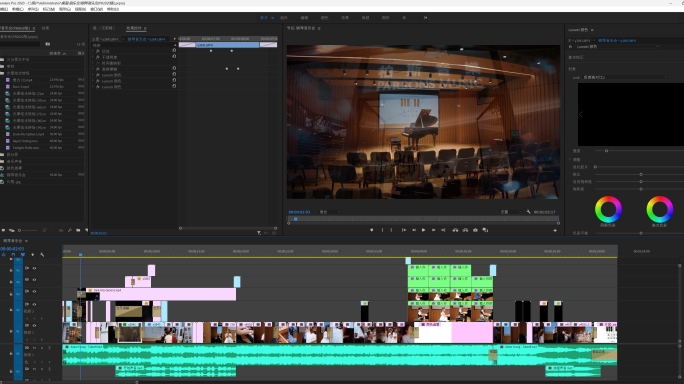This screenshot has height=384, width=684.
Task: Toggle eye visibility of 视频 1 track
Action: (x=34, y=326)
